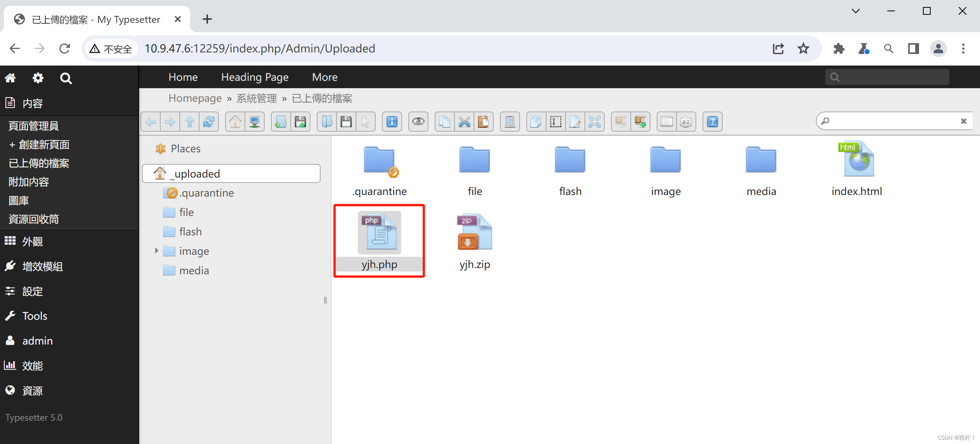Open 頁面管理員 in sidebar
This screenshot has height=444, width=980.
pos(34,126)
